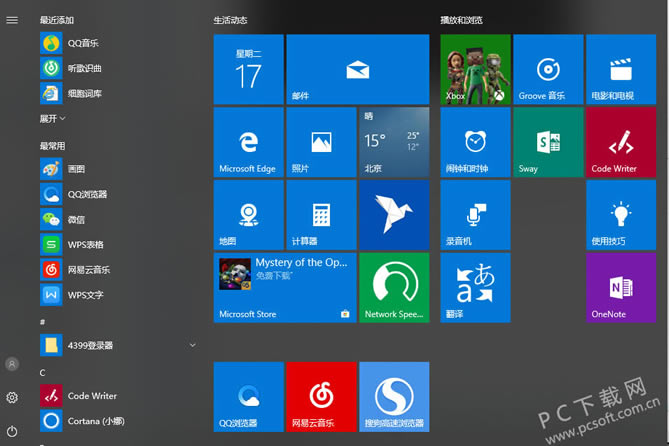Open the Code Writer tile
Viewport: 669px width, 446px height.
[x=621, y=143]
